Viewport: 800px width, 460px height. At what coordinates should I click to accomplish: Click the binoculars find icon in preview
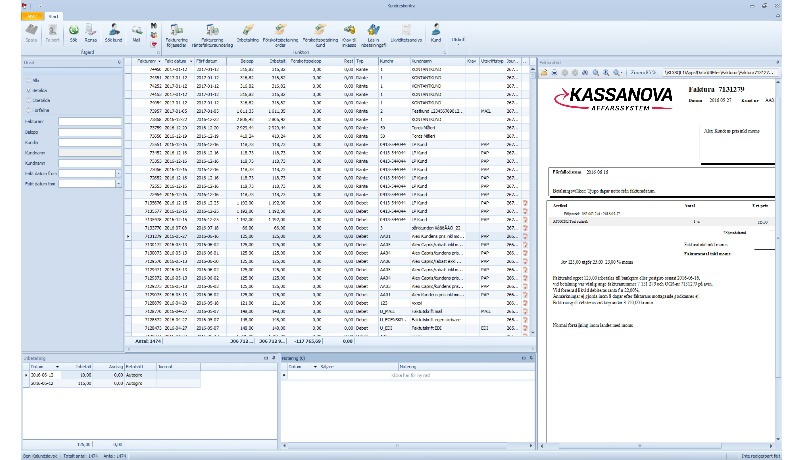pos(585,73)
